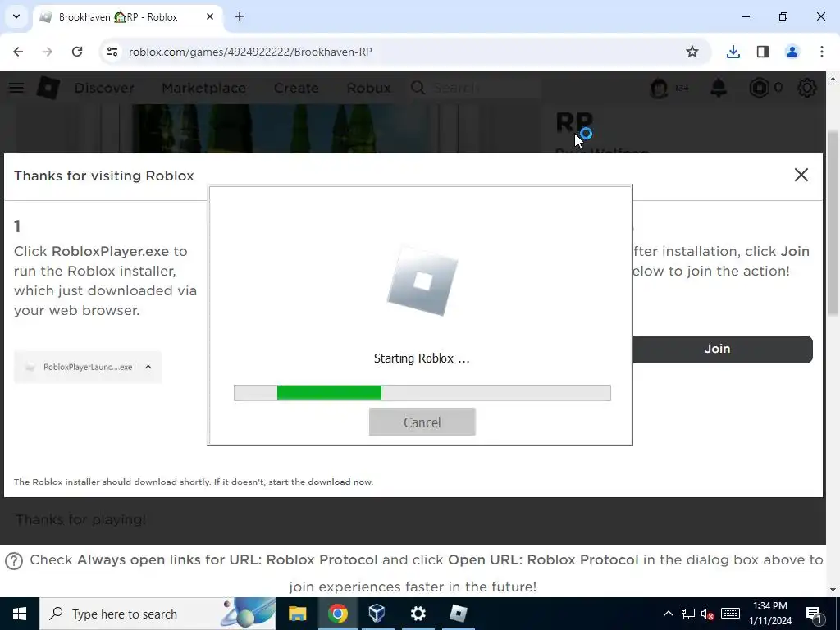
Task: Click the Roblox logo home icon
Action: pyautogui.click(x=48, y=87)
